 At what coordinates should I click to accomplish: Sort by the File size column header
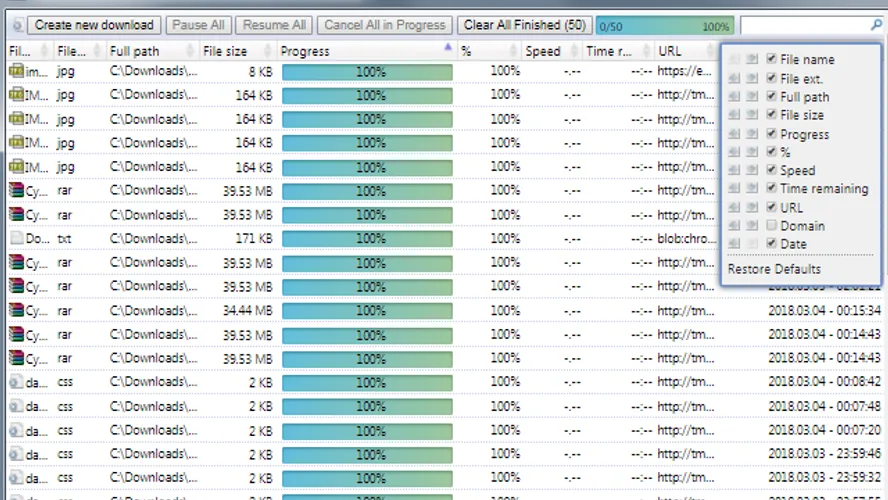coord(236,51)
